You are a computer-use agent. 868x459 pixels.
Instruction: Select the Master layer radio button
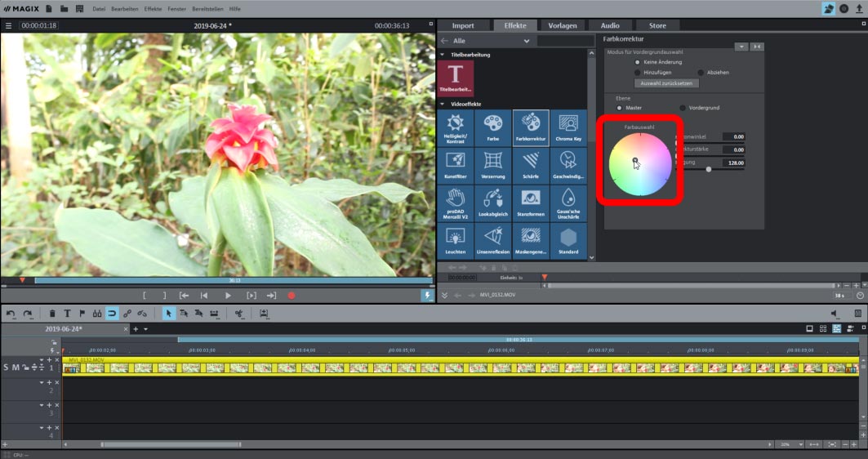620,108
